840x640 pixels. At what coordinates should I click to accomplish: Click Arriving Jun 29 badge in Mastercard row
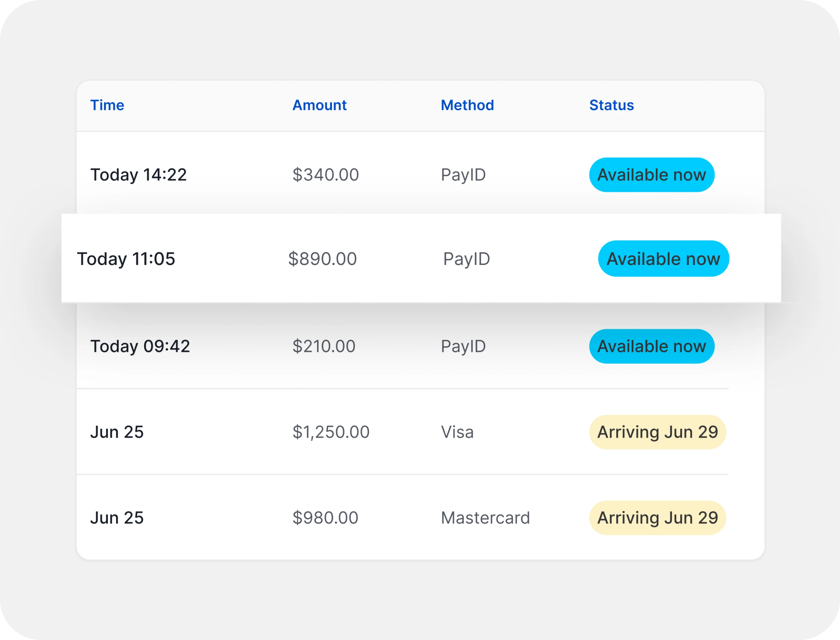[657, 518]
